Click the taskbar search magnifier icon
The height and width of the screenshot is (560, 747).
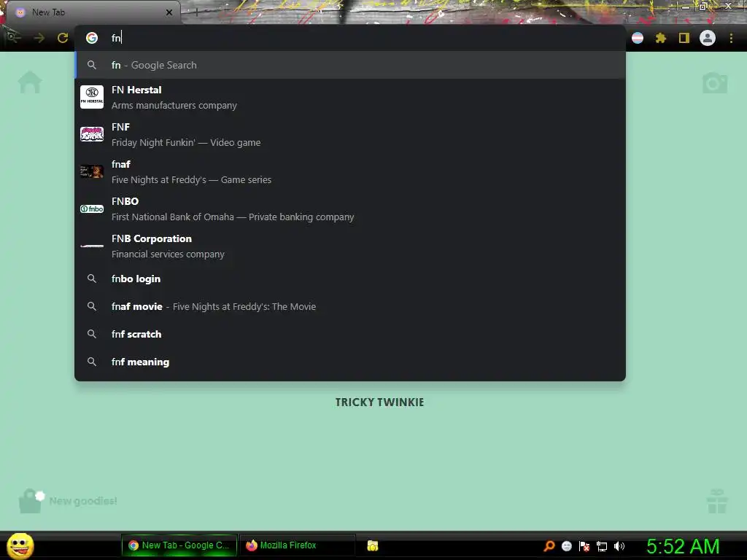(x=549, y=545)
